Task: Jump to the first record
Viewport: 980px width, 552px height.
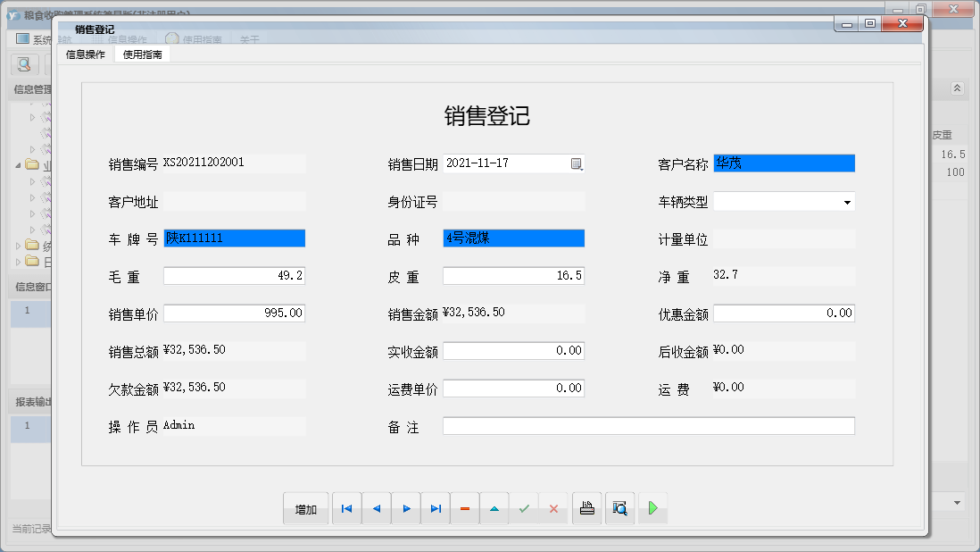Action: point(346,507)
